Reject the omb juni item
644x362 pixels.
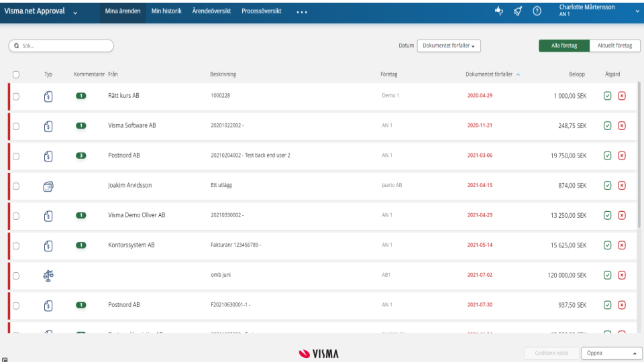pyautogui.click(x=622, y=275)
